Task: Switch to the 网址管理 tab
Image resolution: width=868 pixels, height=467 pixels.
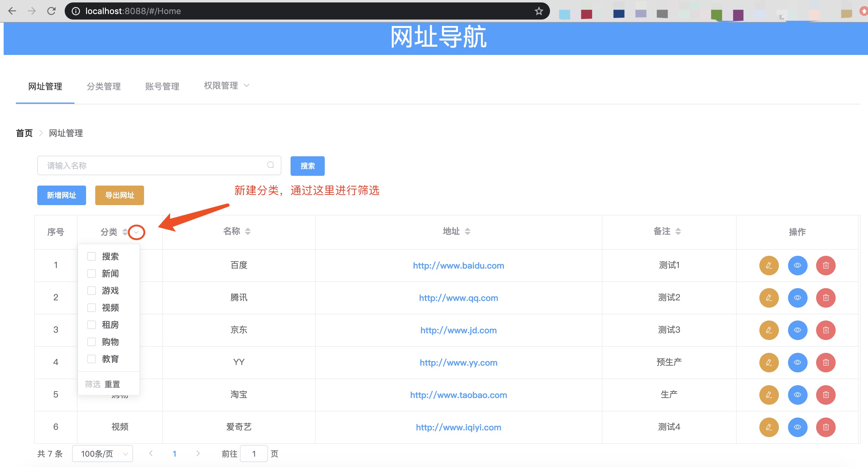Action: 45,87
